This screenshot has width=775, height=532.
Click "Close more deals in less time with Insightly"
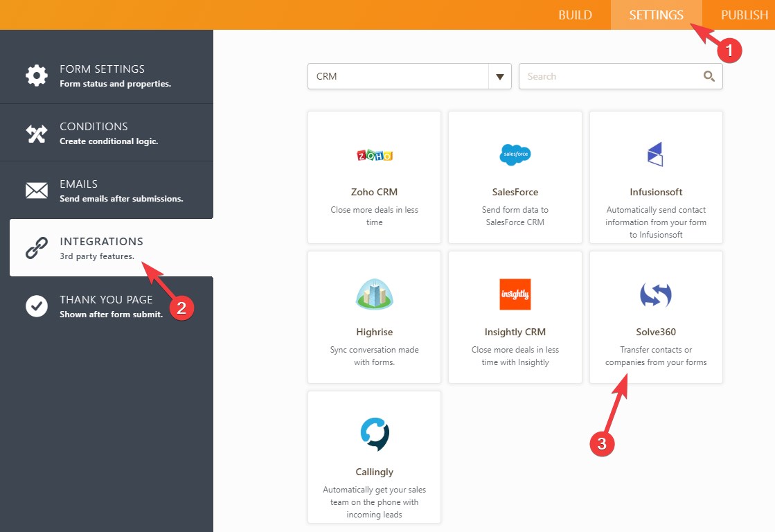[515, 356]
